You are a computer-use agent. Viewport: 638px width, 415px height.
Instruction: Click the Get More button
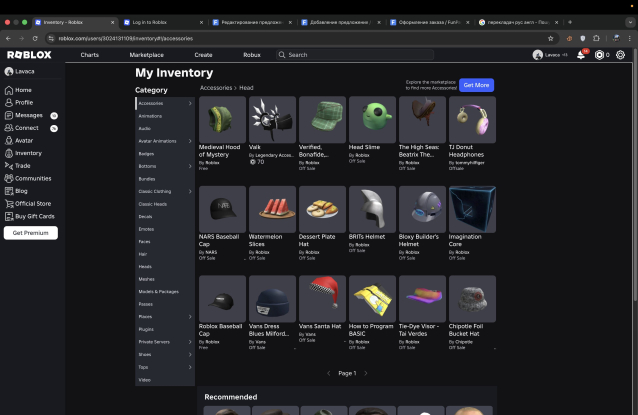pyautogui.click(x=476, y=86)
